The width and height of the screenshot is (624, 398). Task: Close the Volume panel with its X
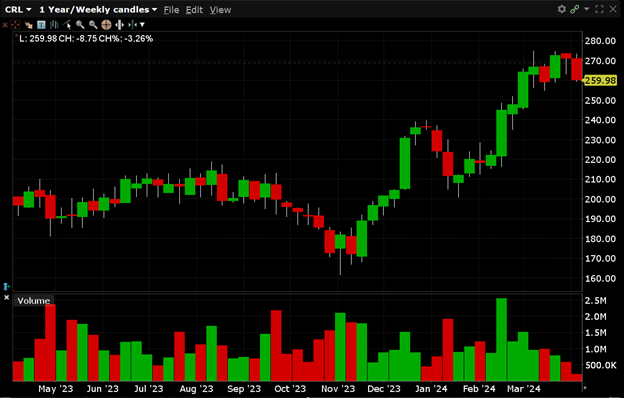pyautogui.click(x=6, y=297)
